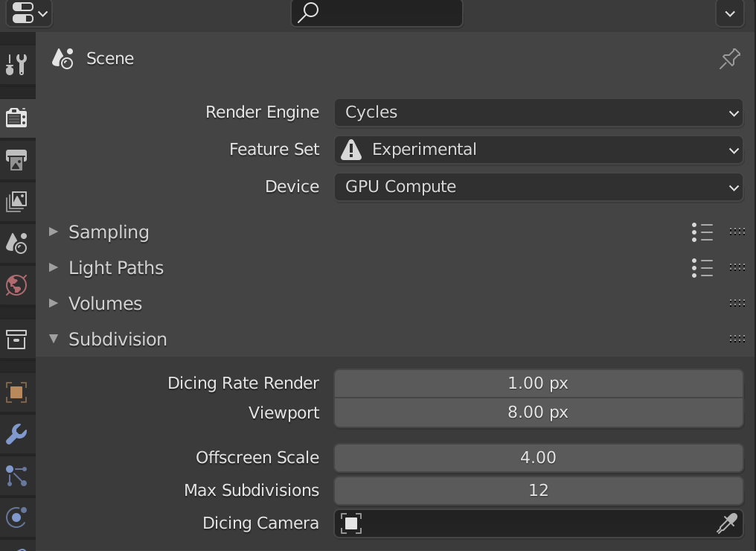Open the World properties globe icon
Viewport: 756px width, 551px height.
click(16, 284)
